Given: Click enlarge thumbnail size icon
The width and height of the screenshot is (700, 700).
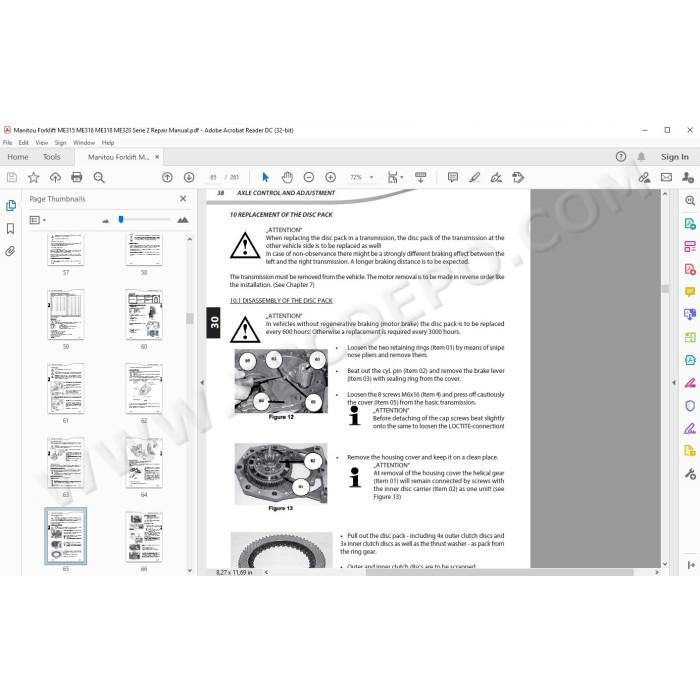Looking at the screenshot, I should [x=183, y=220].
